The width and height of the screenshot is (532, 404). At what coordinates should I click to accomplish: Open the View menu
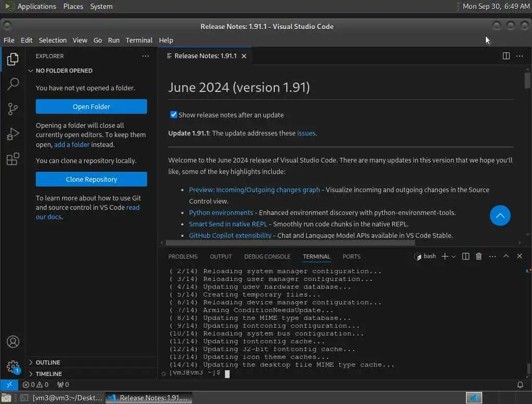pos(79,41)
